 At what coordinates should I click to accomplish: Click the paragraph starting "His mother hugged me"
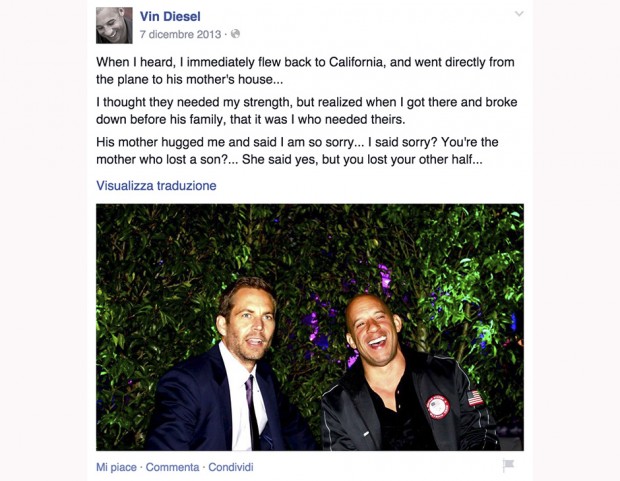coord(297,151)
